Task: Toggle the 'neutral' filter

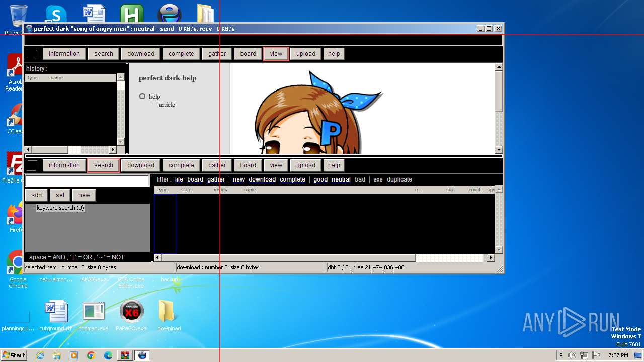Action: point(341,179)
